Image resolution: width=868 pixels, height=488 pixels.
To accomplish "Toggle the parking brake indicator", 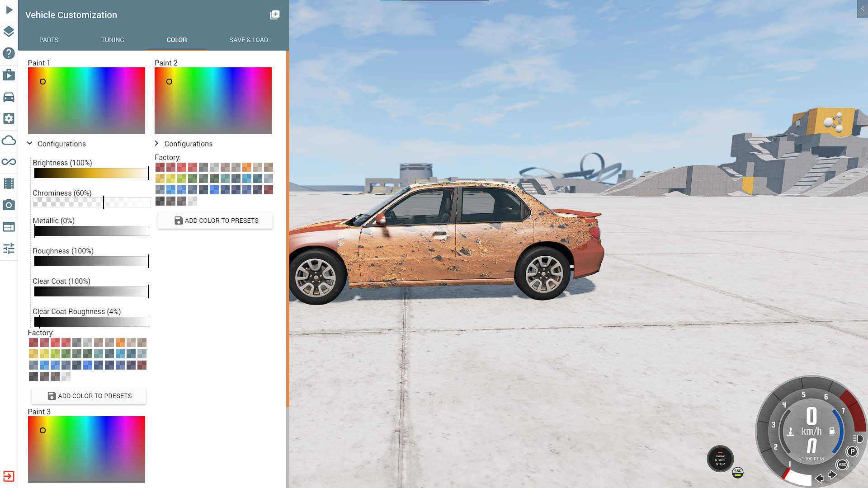I will (852, 451).
